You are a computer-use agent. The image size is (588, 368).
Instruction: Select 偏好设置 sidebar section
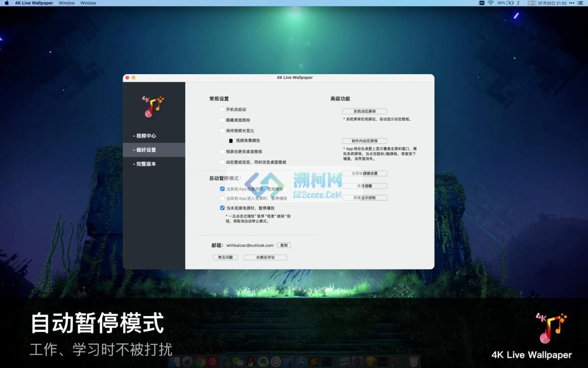[154, 150]
